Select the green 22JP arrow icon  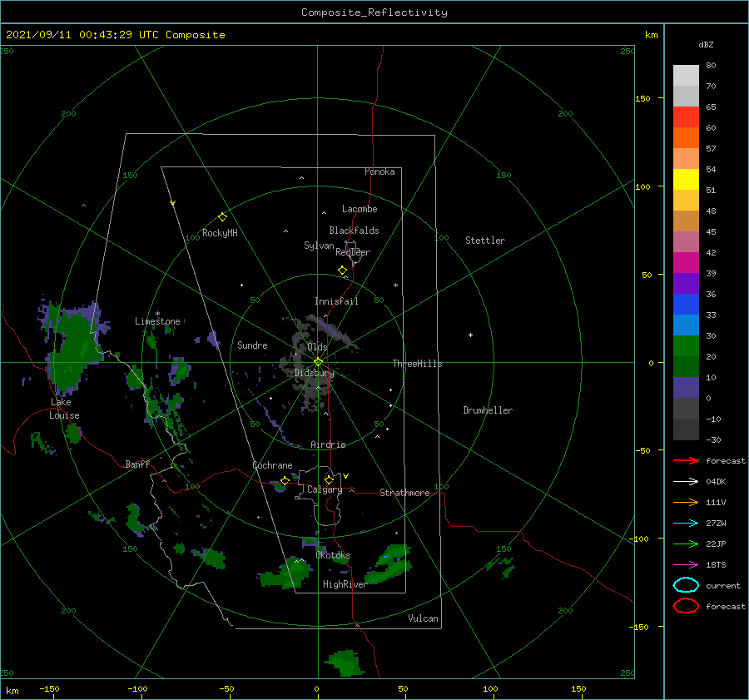(686, 544)
